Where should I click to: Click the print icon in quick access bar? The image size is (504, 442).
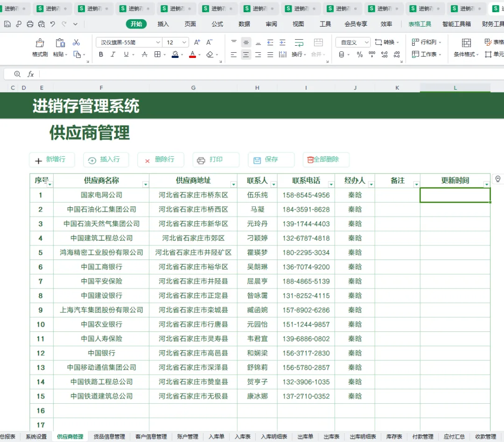click(30, 24)
